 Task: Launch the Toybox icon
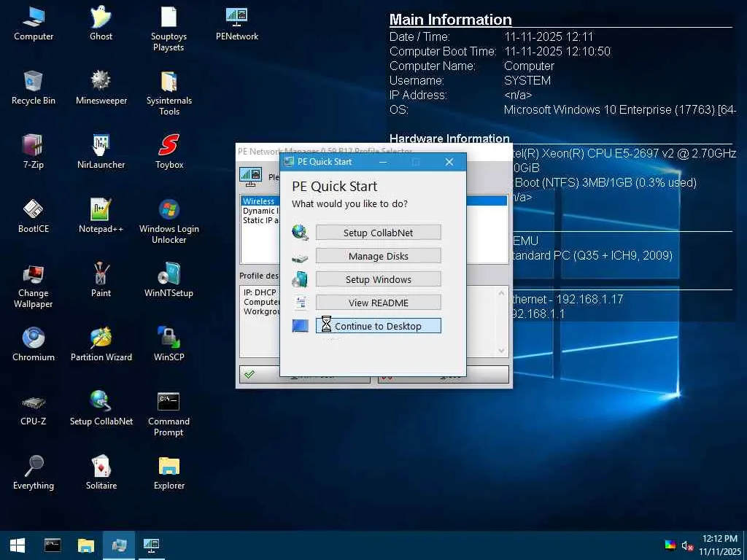point(169,152)
